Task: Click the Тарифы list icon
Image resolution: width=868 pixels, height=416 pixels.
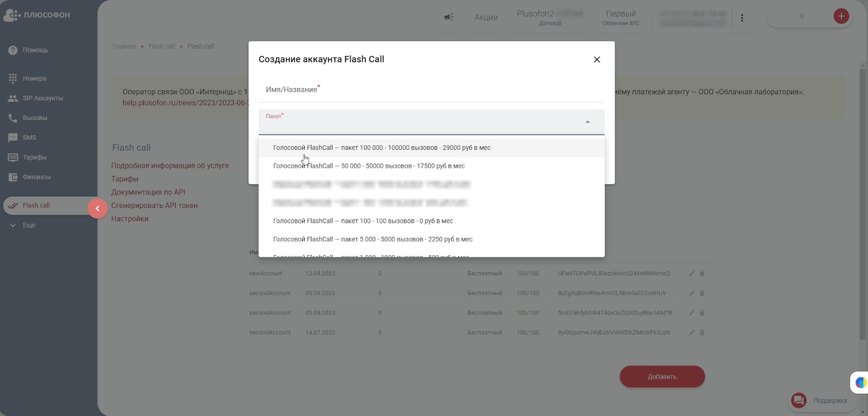Action: click(x=13, y=157)
